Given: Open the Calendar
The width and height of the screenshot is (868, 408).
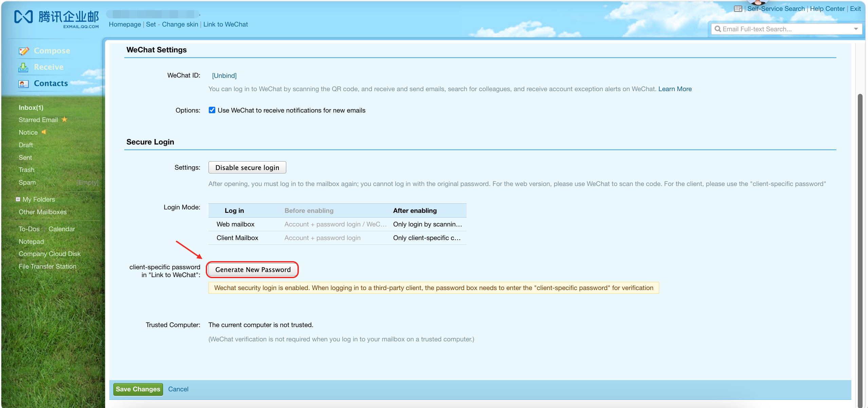Looking at the screenshot, I should [61, 229].
